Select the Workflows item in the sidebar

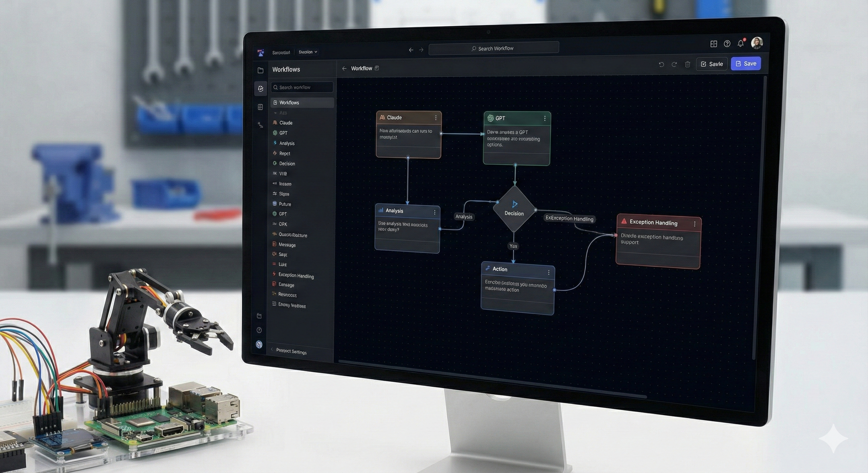[x=302, y=103]
